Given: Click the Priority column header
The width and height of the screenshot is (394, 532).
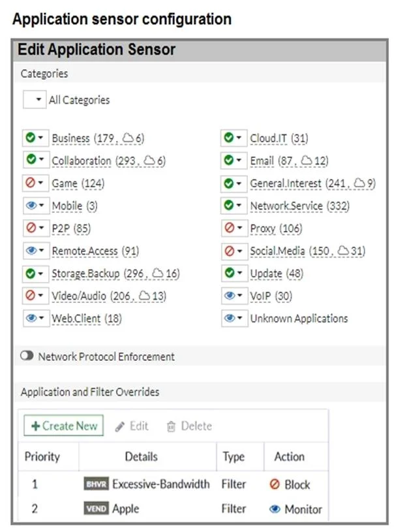Looking at the screenshot, I should tap(42, 457).
